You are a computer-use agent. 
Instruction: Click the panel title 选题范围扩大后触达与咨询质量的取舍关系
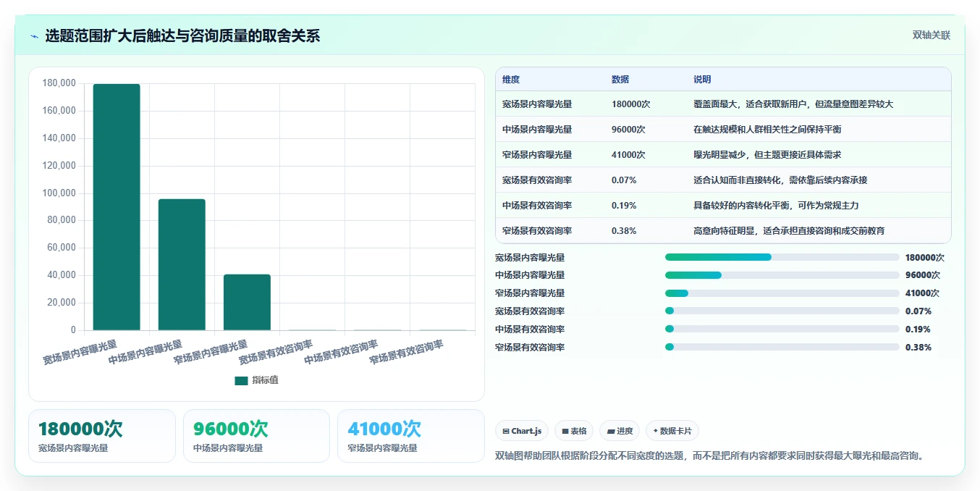coord(182,36)
